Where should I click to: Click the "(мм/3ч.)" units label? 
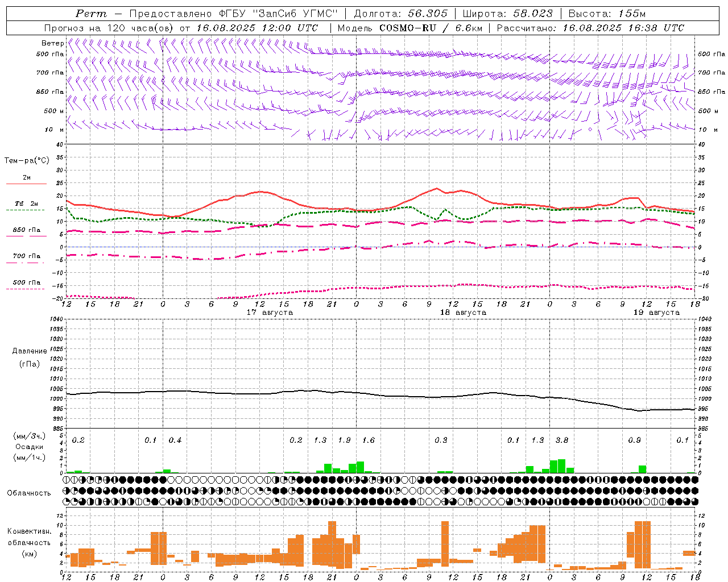[29, 436]
